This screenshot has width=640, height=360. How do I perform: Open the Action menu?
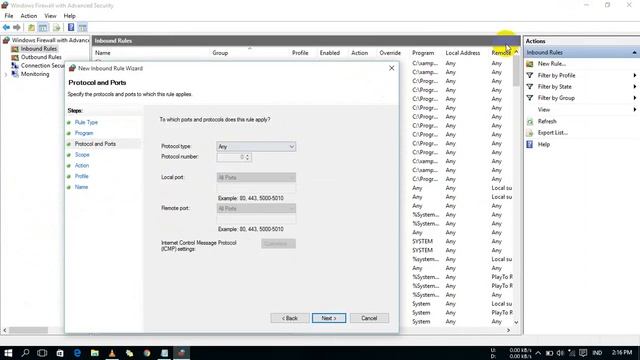click(29, 16)
